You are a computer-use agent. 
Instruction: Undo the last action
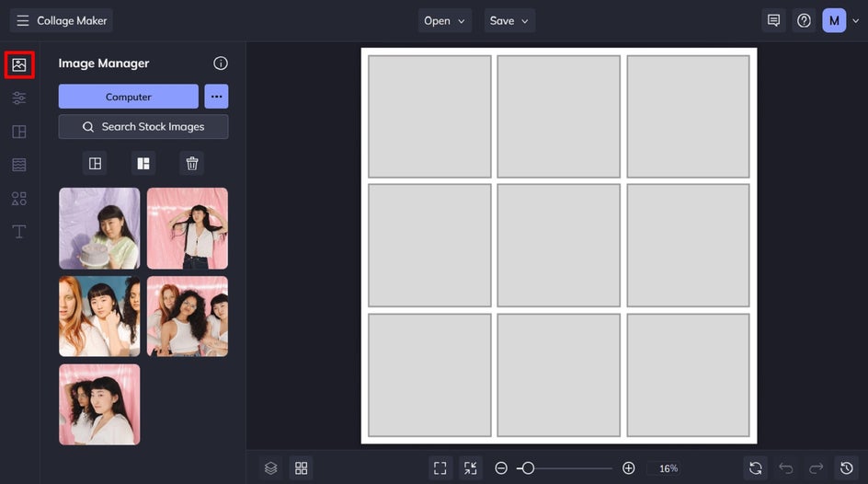(786, 468)
